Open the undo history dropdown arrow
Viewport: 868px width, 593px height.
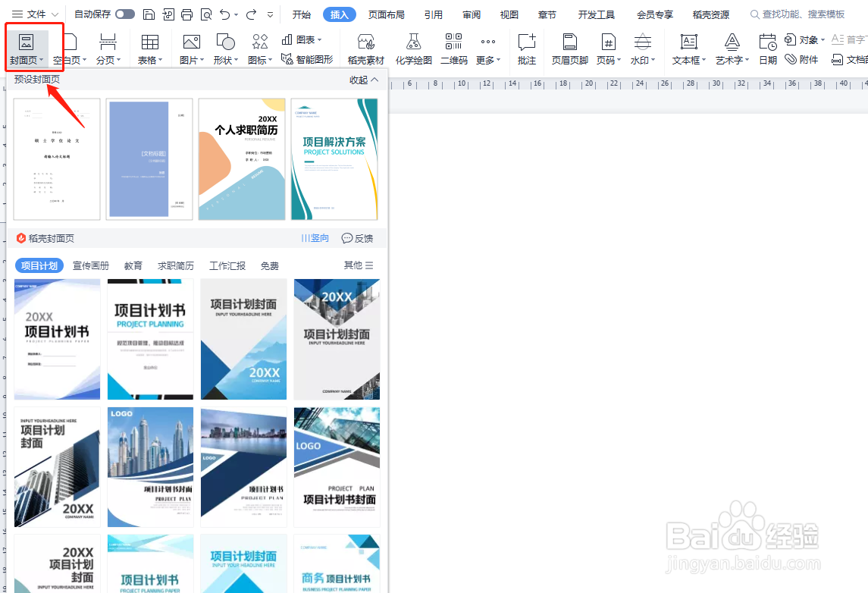[237, 14]
